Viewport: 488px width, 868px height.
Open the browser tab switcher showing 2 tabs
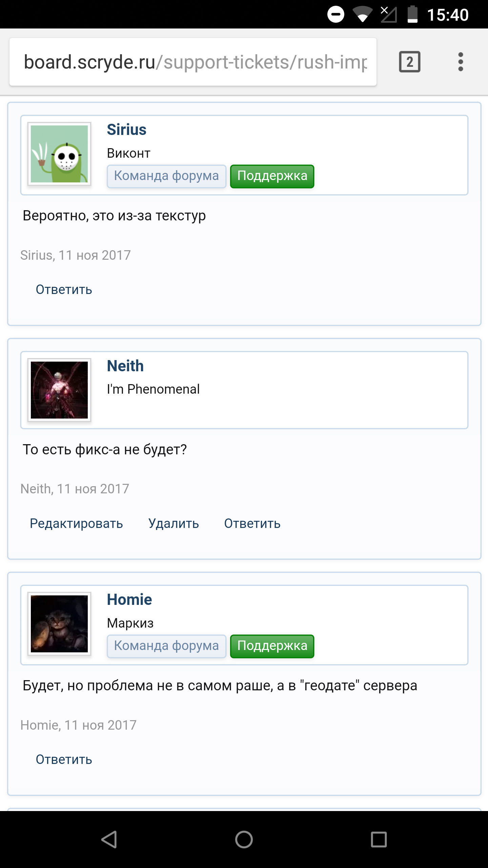pyautogui.click(x=409, y=62)
